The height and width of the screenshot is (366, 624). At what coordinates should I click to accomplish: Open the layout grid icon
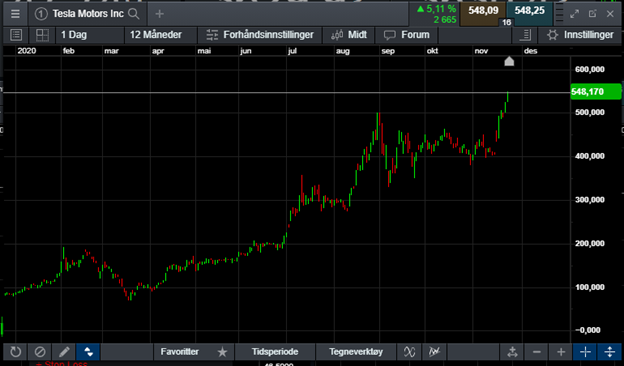click(42, 35)
